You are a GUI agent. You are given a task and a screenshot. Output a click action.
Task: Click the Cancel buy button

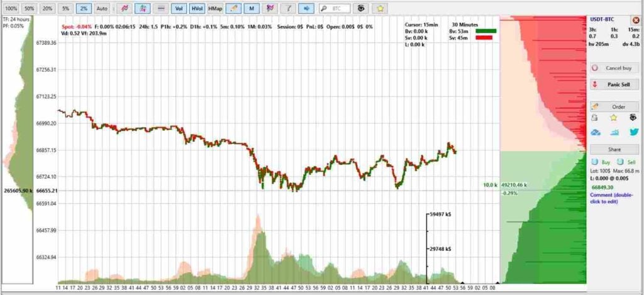[x=614, y=68]
